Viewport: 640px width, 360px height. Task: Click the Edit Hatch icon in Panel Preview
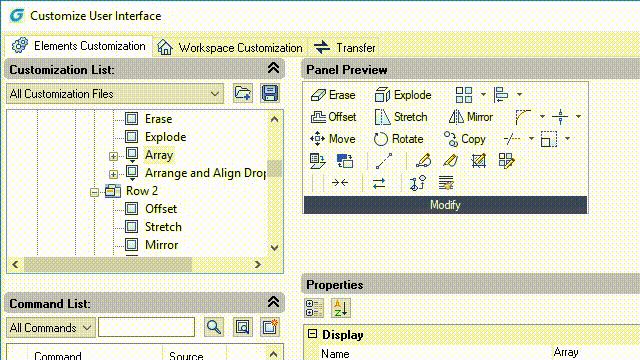click(x=478, y=161)
